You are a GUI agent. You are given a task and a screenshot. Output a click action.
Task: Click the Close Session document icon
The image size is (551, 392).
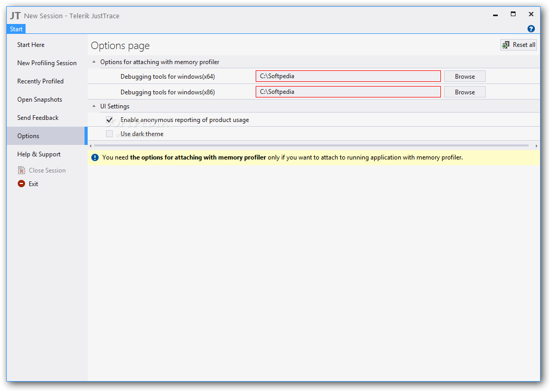coord(21,170)
